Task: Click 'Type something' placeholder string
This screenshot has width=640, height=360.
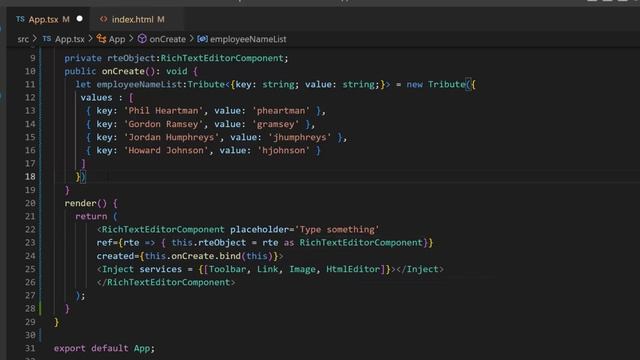Action: point(337,229)
